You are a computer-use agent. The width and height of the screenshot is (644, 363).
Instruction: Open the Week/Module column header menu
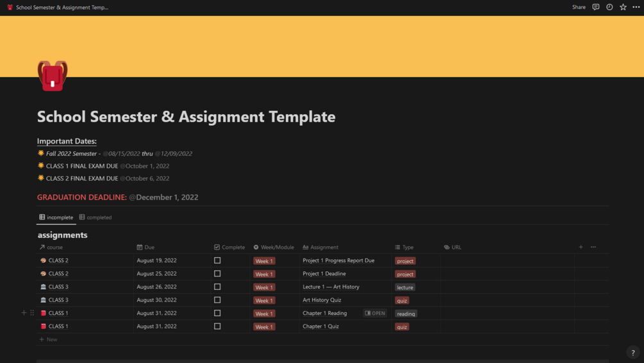pos(274,247)
